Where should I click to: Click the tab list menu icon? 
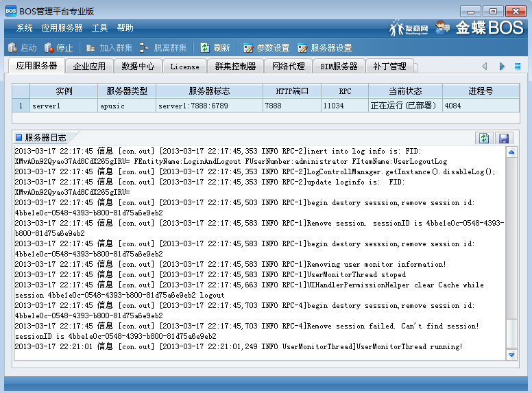pos(518,67)
